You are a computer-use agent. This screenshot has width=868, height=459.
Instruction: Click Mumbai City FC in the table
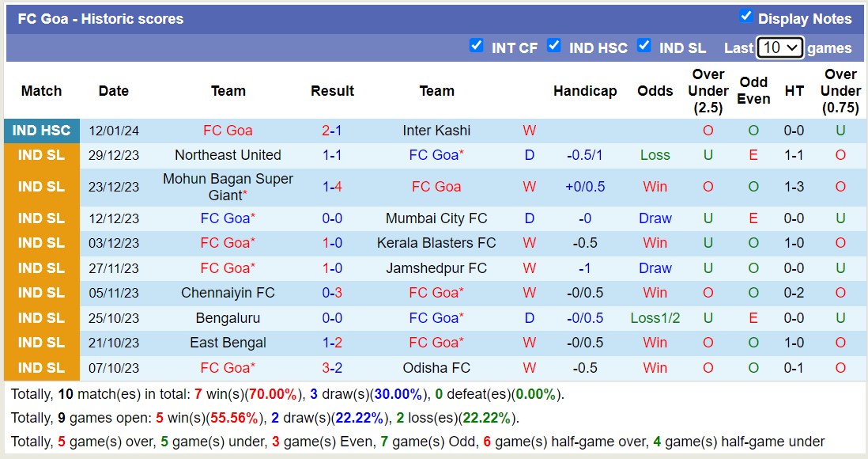click(x=437, y=218)
